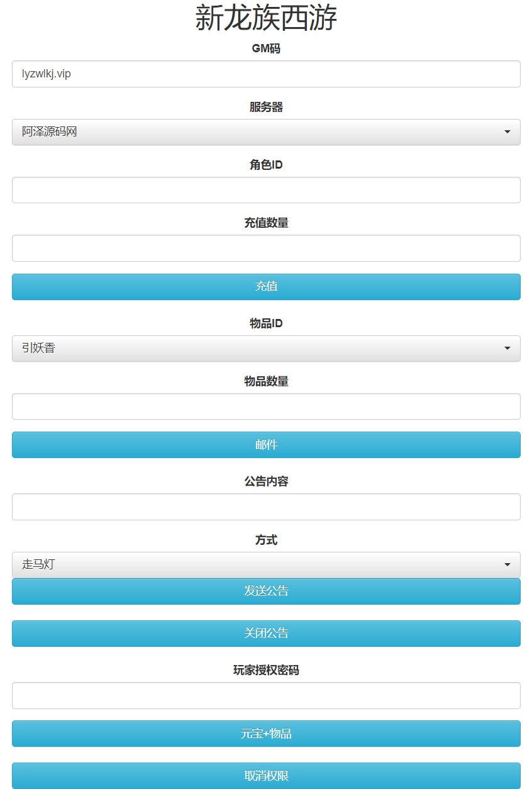
Task: Open the 阿泽源码网 server select box
Action: (x=252, y=132)
